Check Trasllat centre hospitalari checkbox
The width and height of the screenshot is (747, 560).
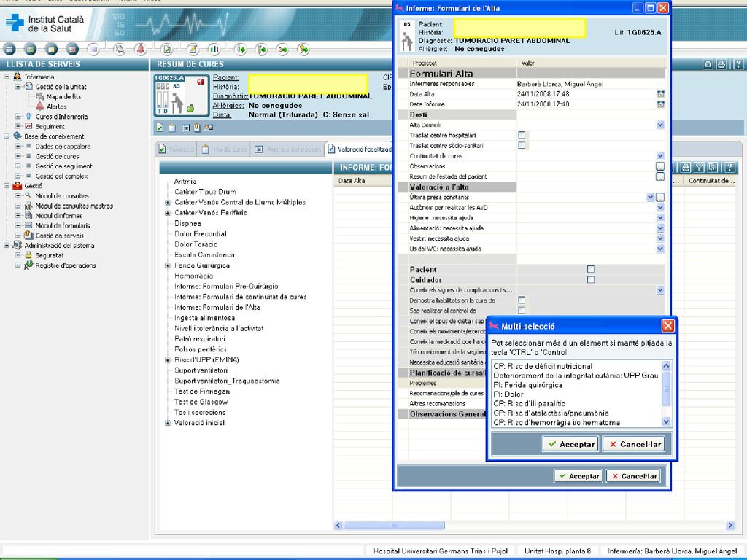(x=522, y=135)
